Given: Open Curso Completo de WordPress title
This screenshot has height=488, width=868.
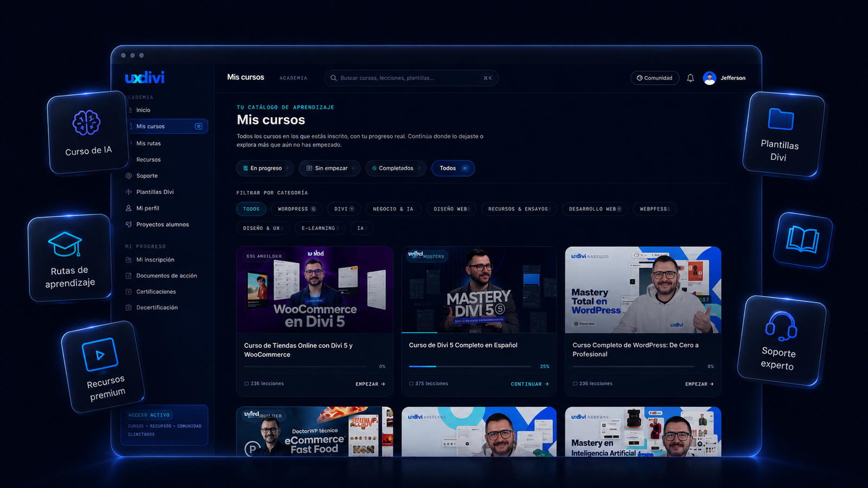Looking at the screenshot, I should tap(635, 349).
